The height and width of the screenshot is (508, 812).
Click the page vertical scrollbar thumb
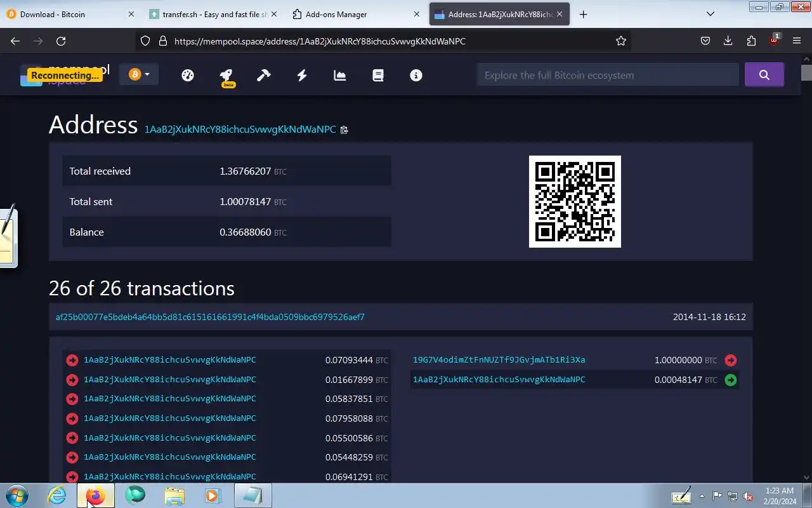pyautogui.click(x=806, y=72)
